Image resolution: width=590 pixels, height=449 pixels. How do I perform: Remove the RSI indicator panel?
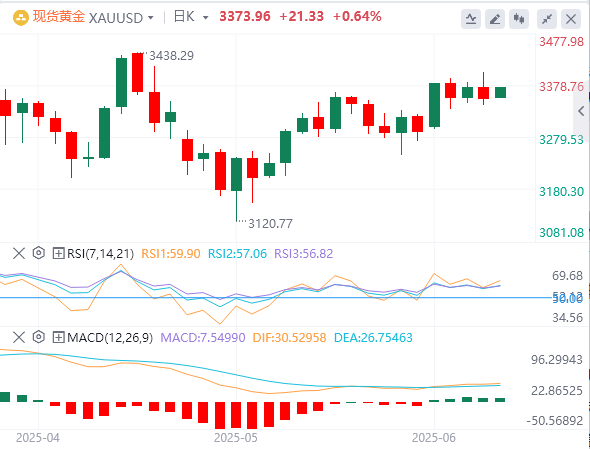pyautogui.click(x=19, y=253)
